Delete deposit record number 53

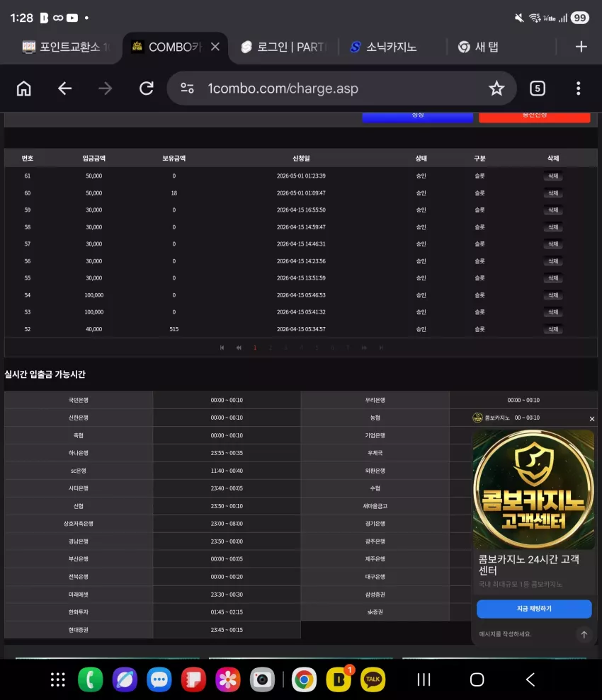click(x=553, y=312)
